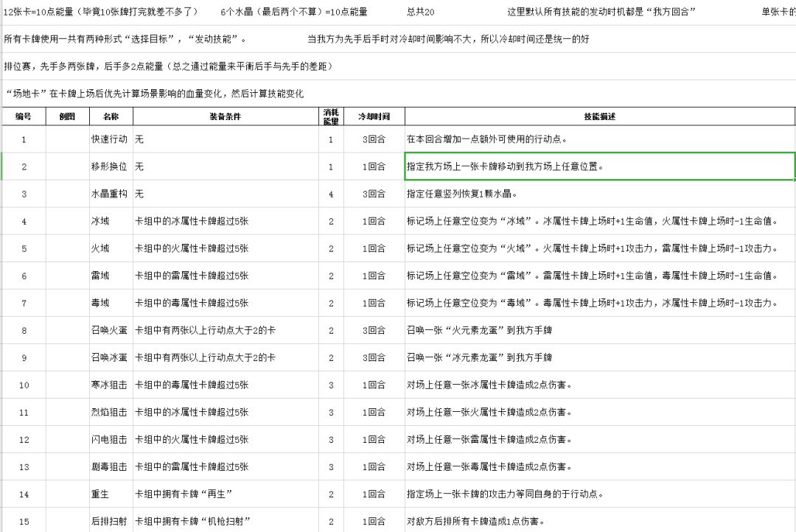Select the highlighted cell 指定我方场上一张卡牌移动到我方场上任意位置
The image size is (796, 532).
(599, 167)
